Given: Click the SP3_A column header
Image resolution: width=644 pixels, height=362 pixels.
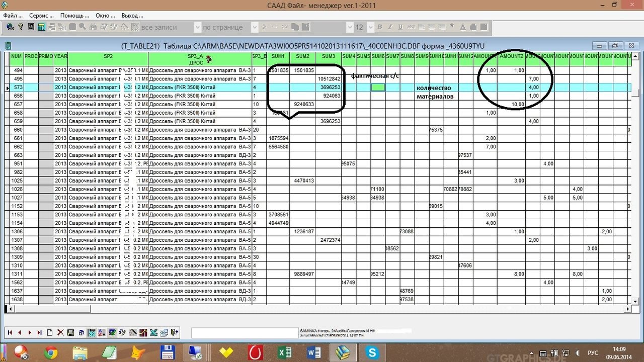Looking at the screenshot, I should (200, 59).
